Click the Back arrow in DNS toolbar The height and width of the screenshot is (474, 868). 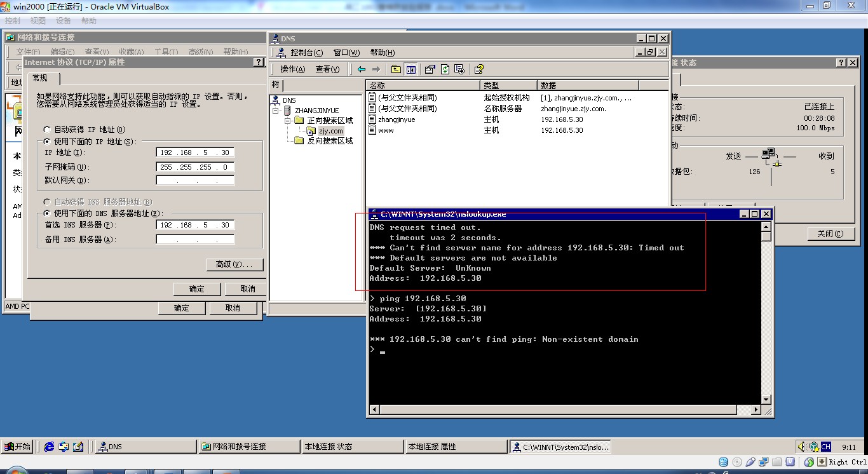coord(362,69)
